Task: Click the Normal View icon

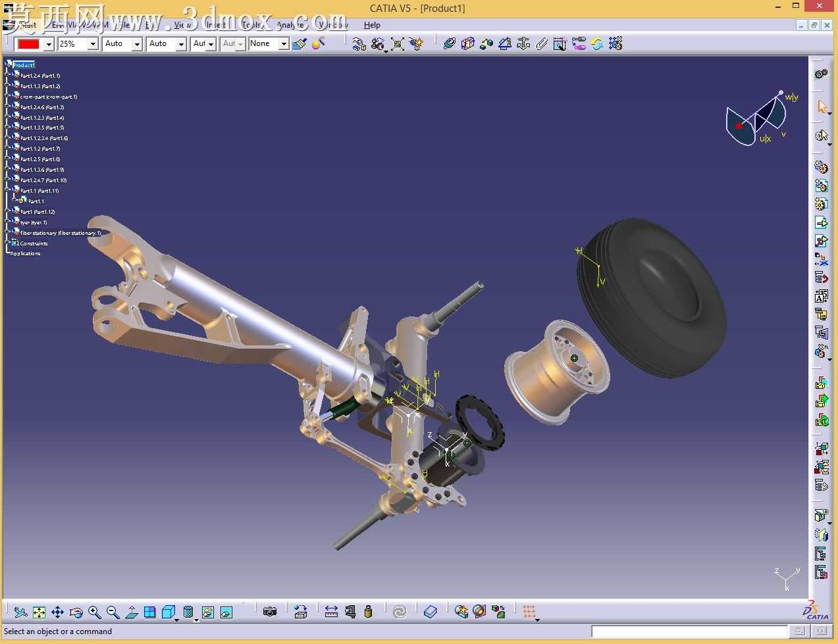Action: 132,612
